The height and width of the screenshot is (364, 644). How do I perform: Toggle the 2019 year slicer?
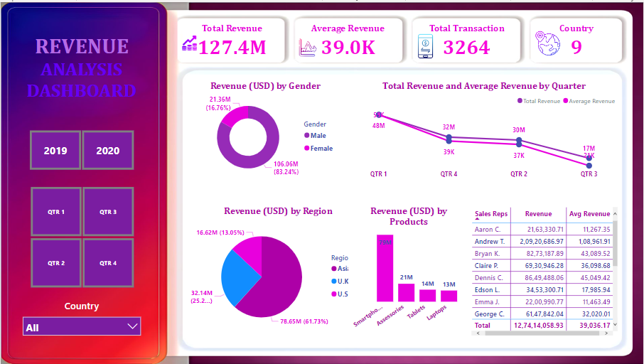(55, 150)
